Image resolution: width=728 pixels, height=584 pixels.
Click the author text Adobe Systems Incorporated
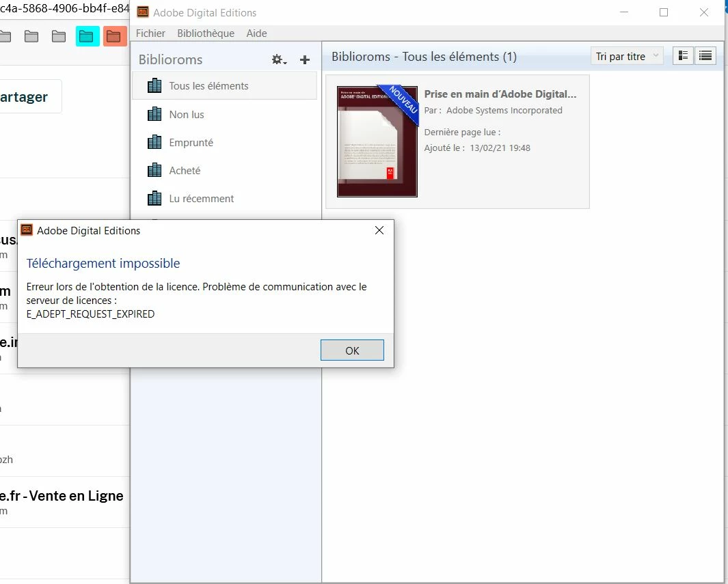point(504,111)
